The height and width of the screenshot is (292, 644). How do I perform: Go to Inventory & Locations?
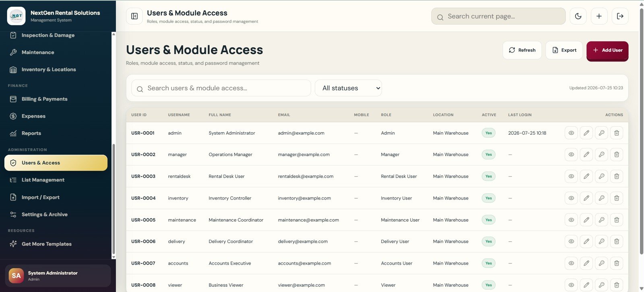pos(56,70)
